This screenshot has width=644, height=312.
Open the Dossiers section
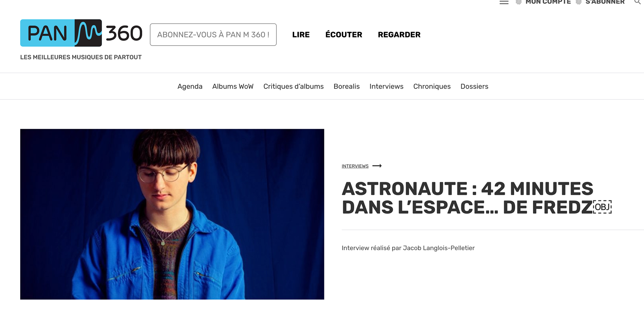coord(474,87)
